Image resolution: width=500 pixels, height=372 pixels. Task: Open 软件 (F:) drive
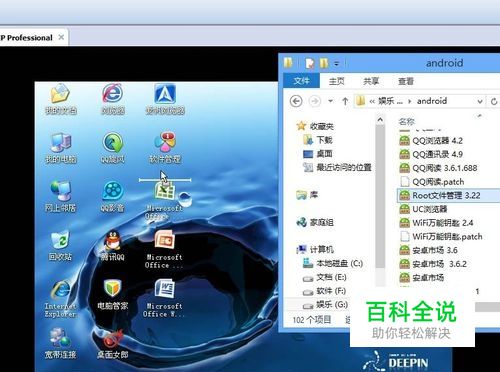point(324,291)
